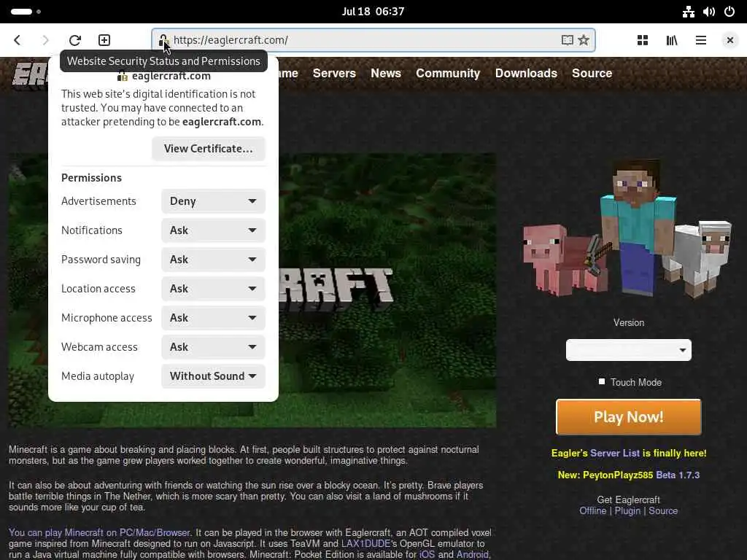Open the Advertisements permission dropdown
747x560 pixels.
[213, 201]
